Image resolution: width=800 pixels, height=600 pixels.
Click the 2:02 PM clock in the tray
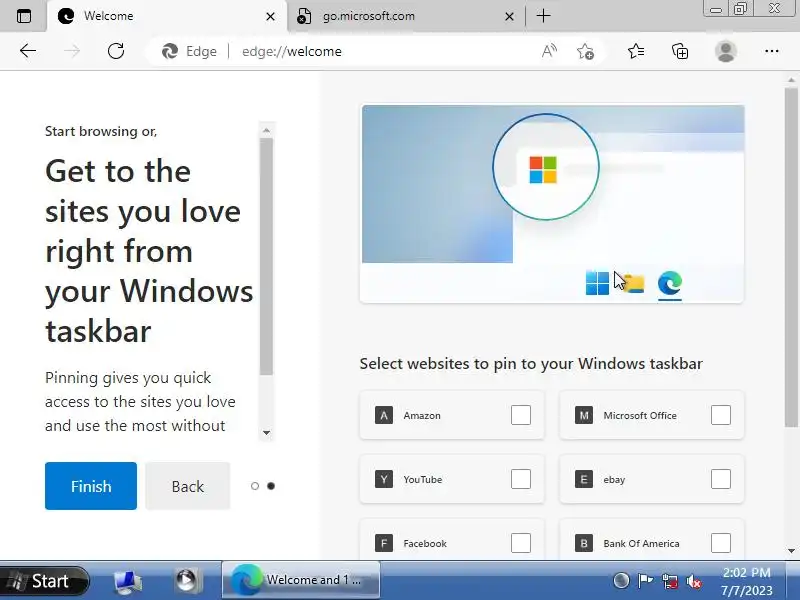[x=746, y=573]
